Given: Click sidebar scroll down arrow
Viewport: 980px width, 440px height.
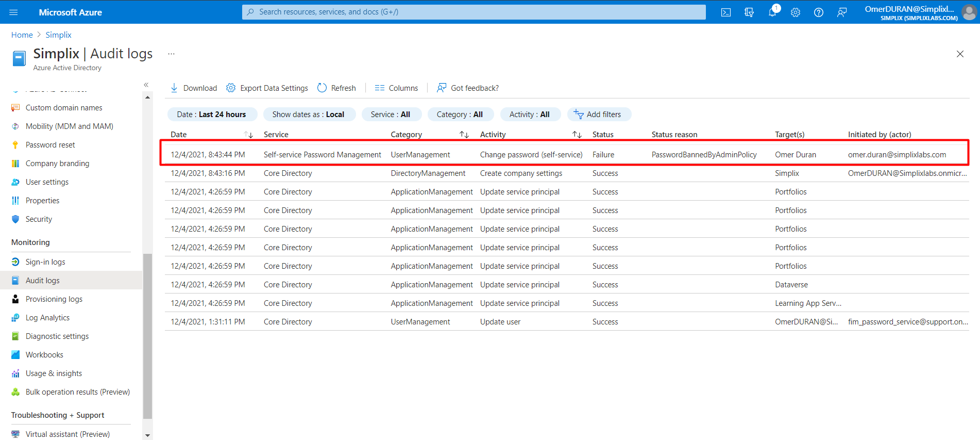Looking at the screenshot, I should point(148,435).
